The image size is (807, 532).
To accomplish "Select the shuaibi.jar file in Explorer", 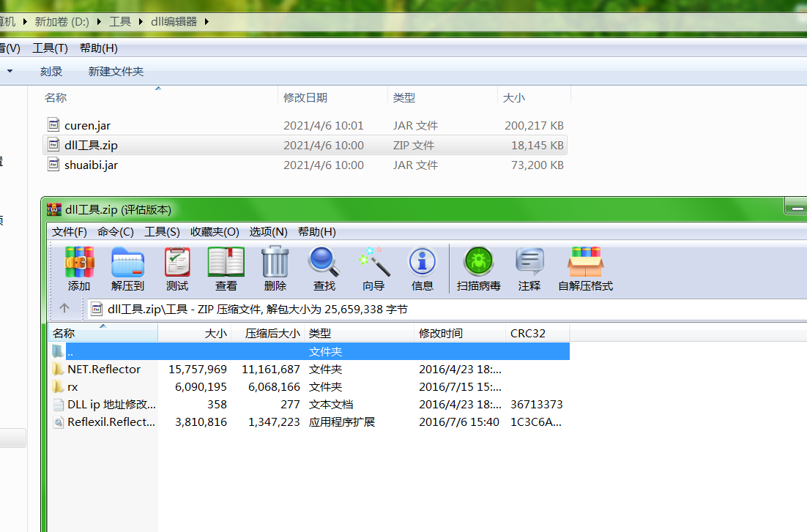I will (91, 165).
